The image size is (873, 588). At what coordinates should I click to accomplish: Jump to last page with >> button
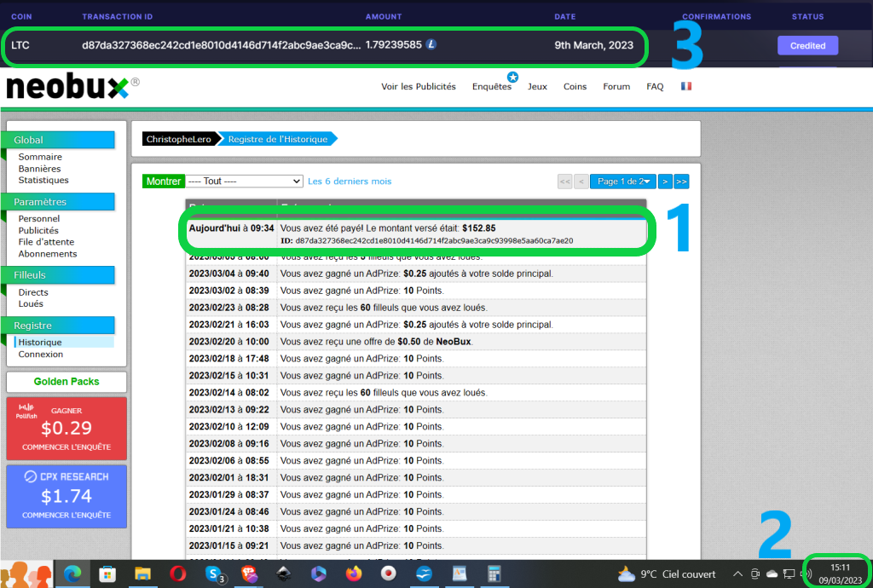681,182
